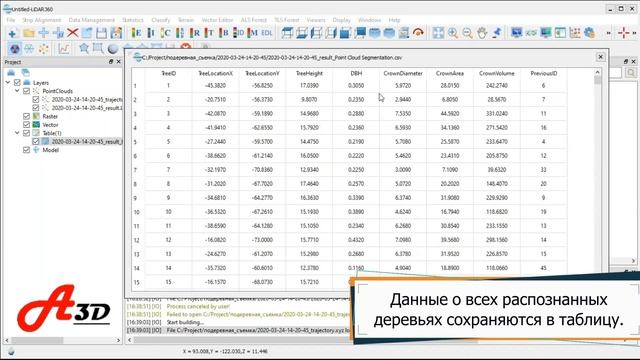Select Display by Class 'C' icon
The image size is (640, 360).
click(165, 33)
